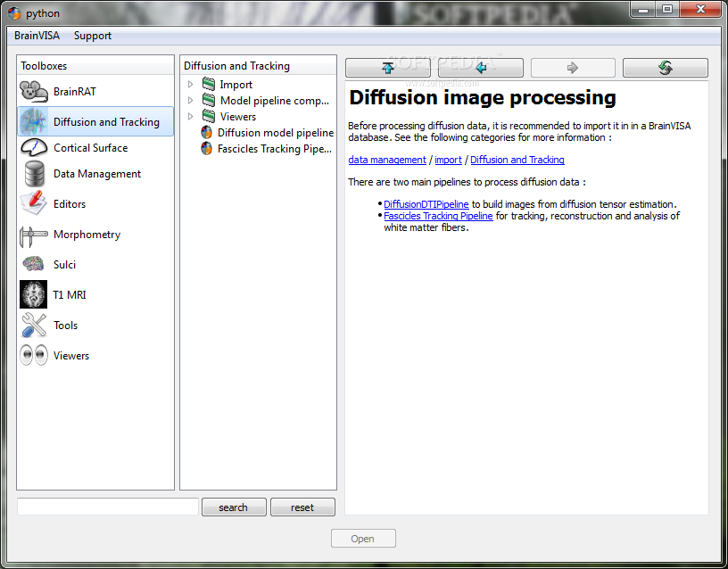Click the Tools wrench icon
This screenshot has height=569, width=728.
coord(33,325)
